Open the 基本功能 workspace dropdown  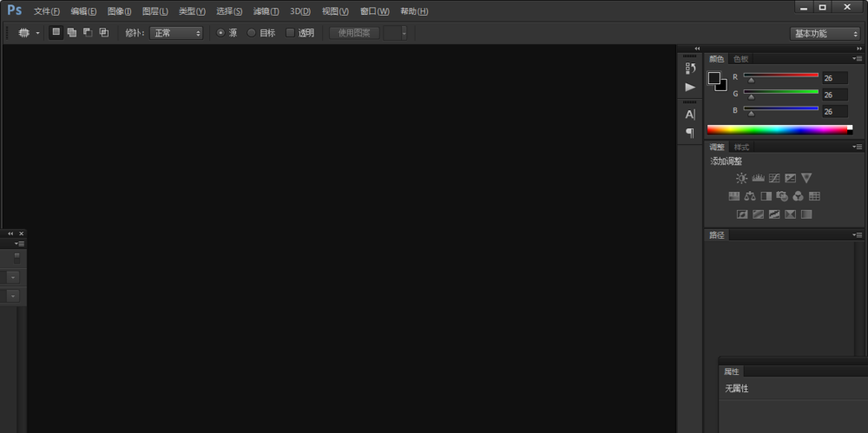tap(825, 33)
